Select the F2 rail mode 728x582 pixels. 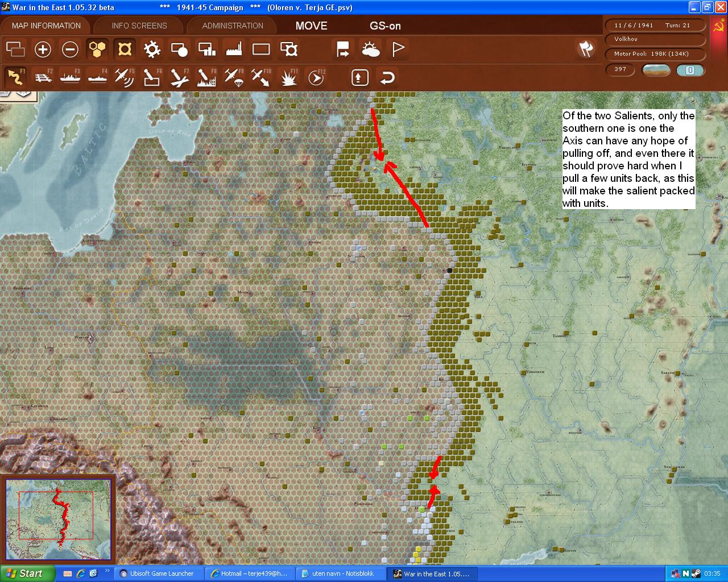tap(43, 77)
